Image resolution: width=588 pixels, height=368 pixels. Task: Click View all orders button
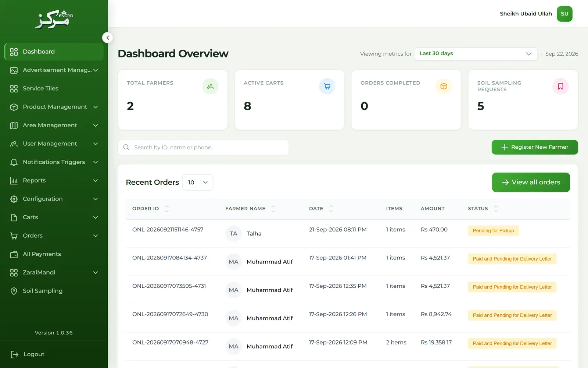pos(531,182)
